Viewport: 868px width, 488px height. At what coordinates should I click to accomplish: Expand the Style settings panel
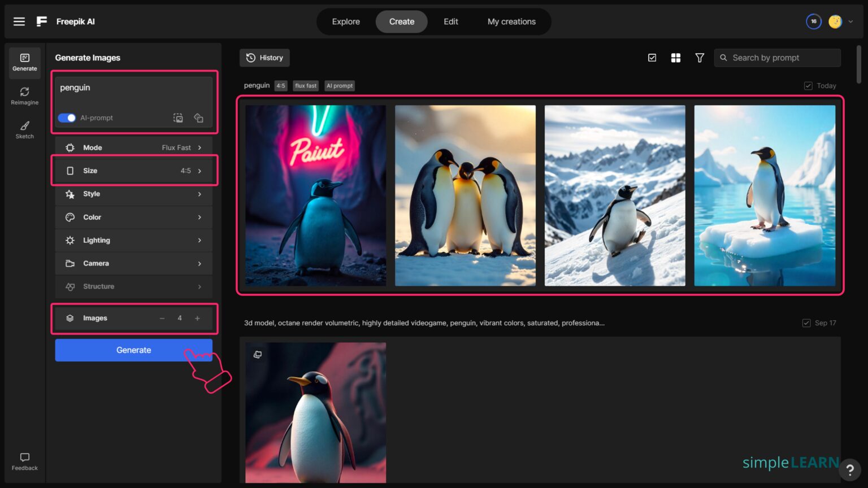133,194
